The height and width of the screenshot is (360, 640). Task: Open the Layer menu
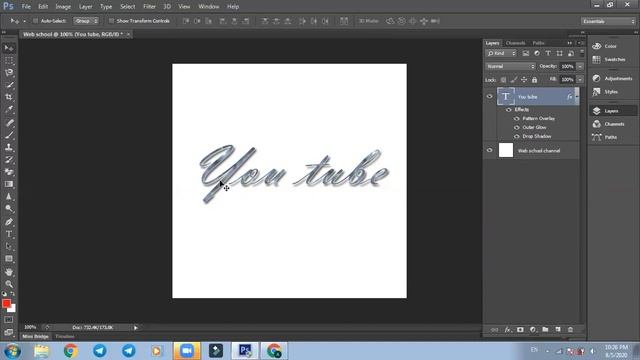click(85, 7)
